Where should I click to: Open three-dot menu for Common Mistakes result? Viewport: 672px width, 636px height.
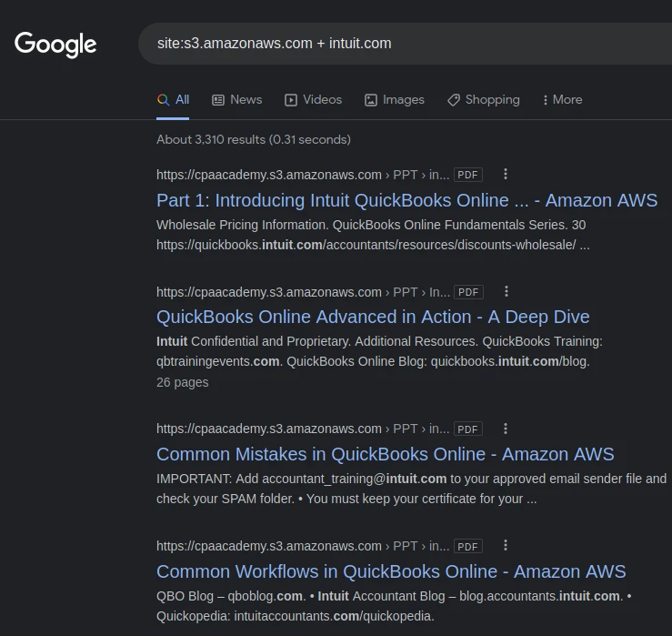tap(507, 429)
